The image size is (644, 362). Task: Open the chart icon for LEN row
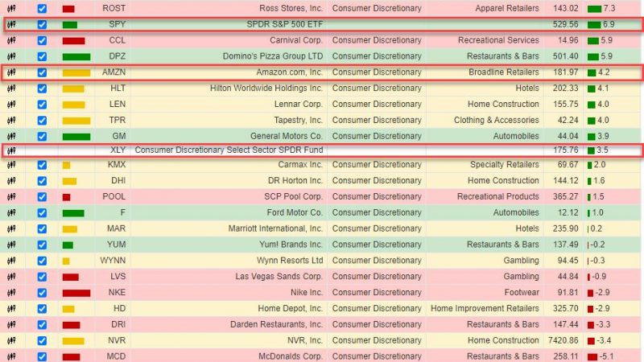[11, 105]
